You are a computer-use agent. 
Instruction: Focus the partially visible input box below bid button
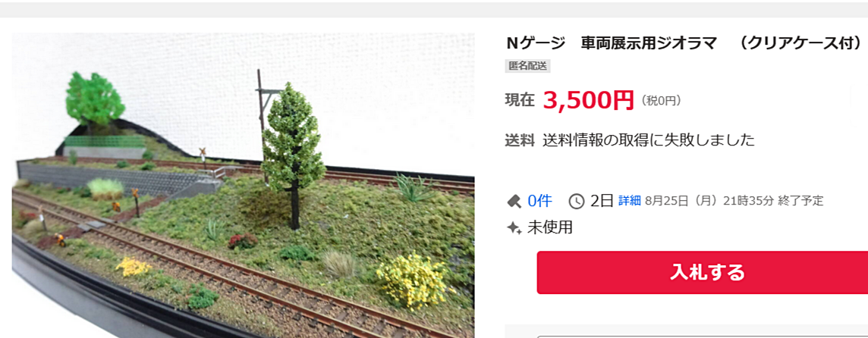click(x=703, y=336)
